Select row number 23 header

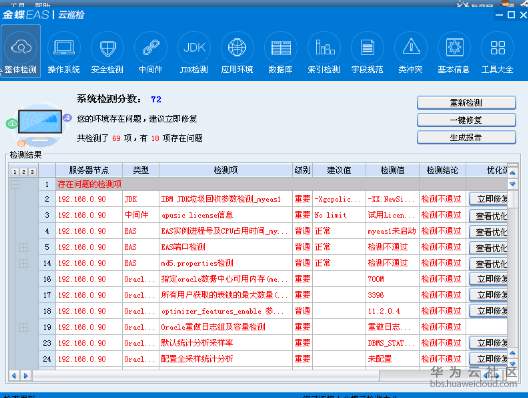(47, 343)
